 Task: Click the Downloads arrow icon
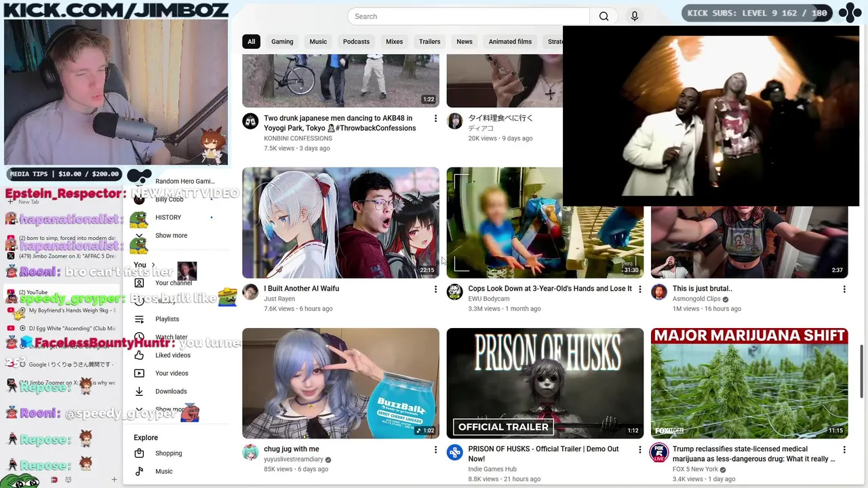click(x=139, y=391)
